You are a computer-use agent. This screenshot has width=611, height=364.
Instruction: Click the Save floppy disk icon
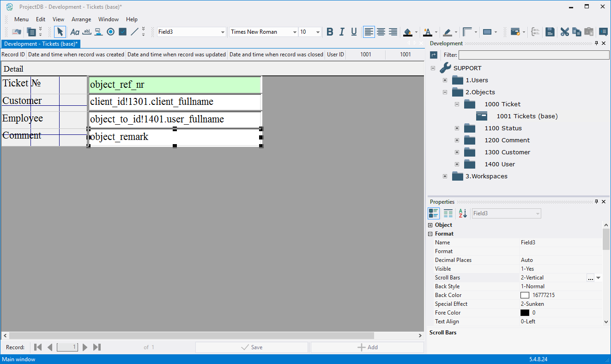tap(550, 32)
